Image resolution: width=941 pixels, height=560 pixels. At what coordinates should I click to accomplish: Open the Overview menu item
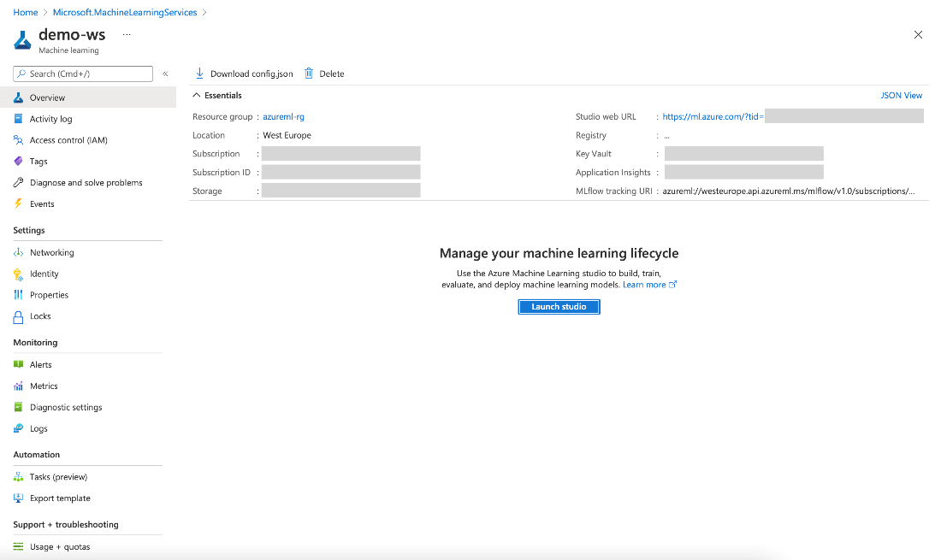click(88, 97)
